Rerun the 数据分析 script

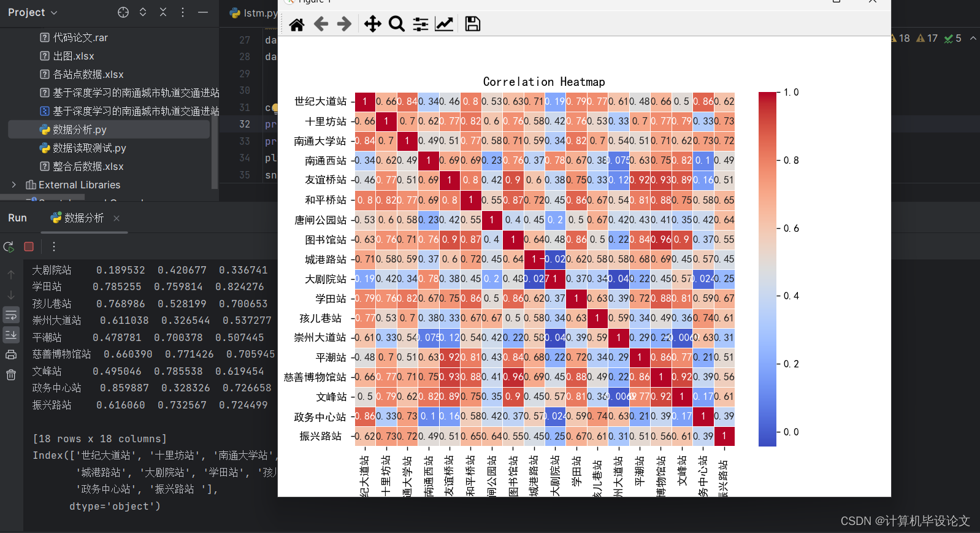click(9, 247)
